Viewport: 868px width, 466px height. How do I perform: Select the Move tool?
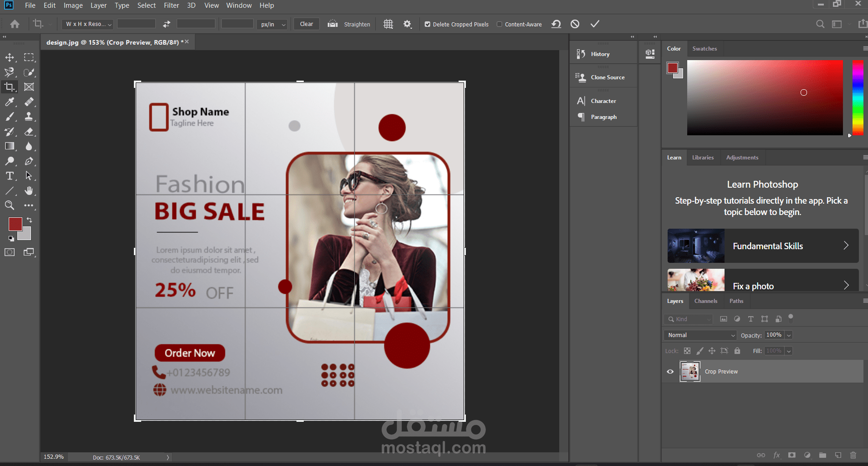coord(10,57)
